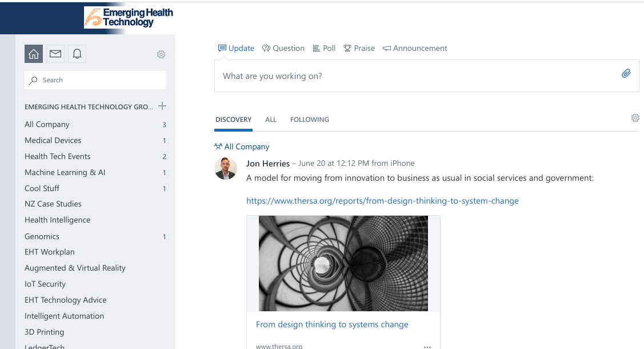The width and height of the screenshot is (644, 349).
Task: Open the Health Intelligence group
Action: (x=58, y=220)
